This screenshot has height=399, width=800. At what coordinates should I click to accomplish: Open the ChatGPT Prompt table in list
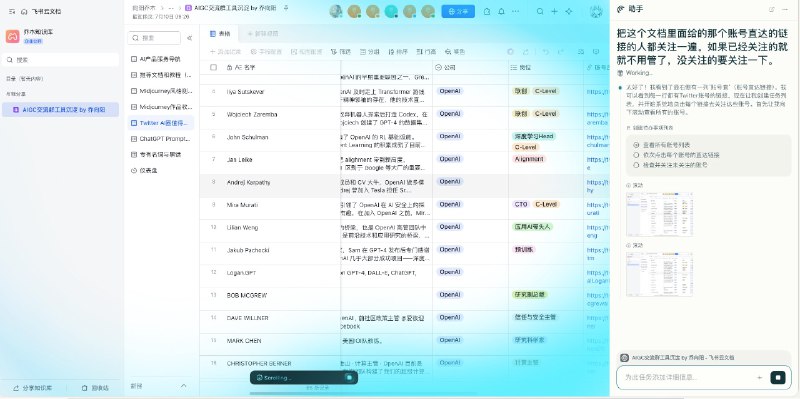coord(160,139)
